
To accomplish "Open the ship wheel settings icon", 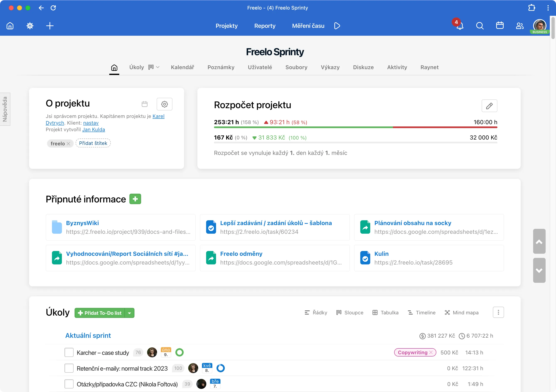I will point(30,26).
